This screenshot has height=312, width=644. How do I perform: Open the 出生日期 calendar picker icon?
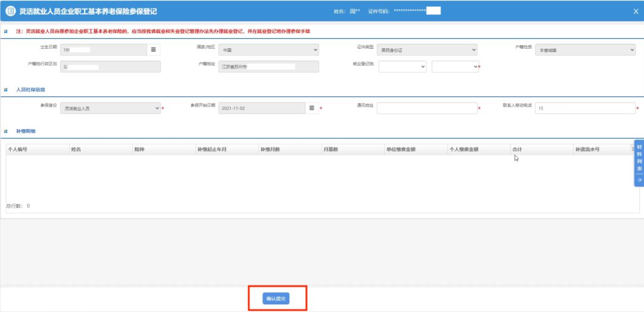point(153,49)
